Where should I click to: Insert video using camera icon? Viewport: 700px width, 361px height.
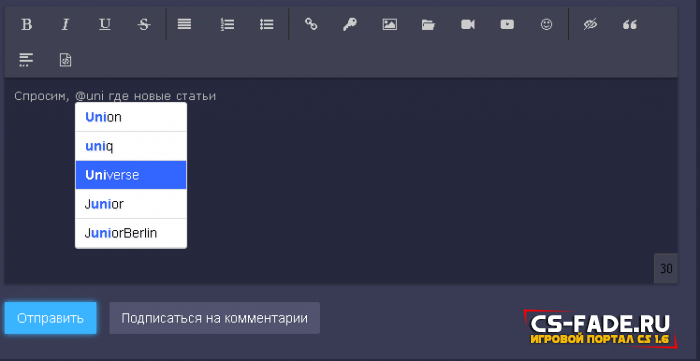coord(468,25)
